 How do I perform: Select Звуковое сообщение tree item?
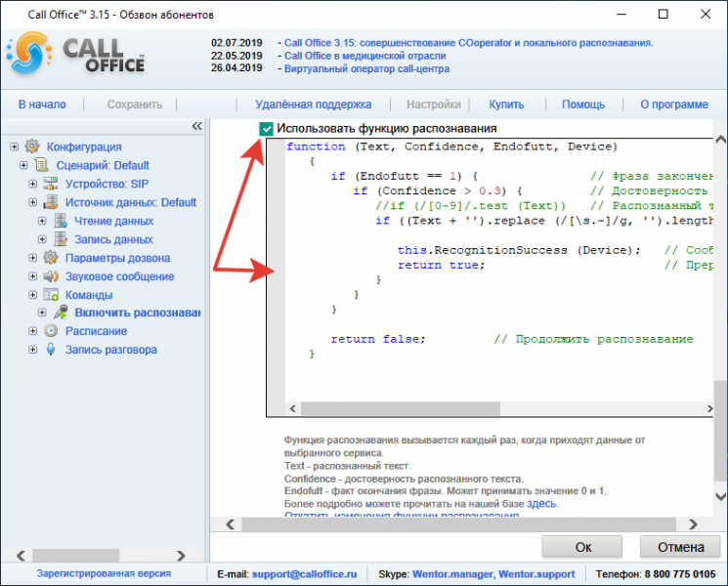(x=120, y=276)
